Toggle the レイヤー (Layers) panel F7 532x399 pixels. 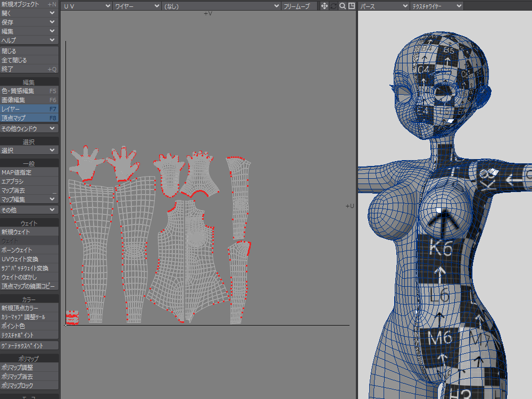pyautogui.click(x=29, y=109)
